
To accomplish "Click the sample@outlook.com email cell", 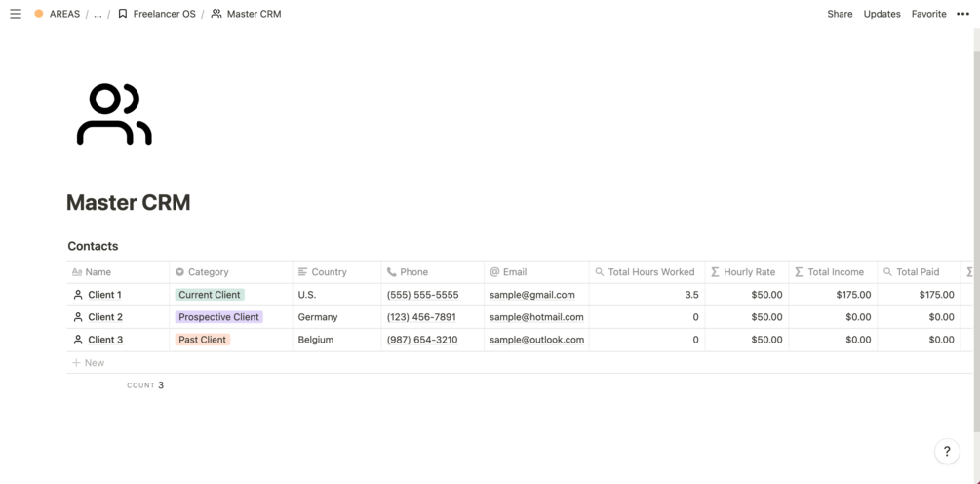I will click(536, 340).
